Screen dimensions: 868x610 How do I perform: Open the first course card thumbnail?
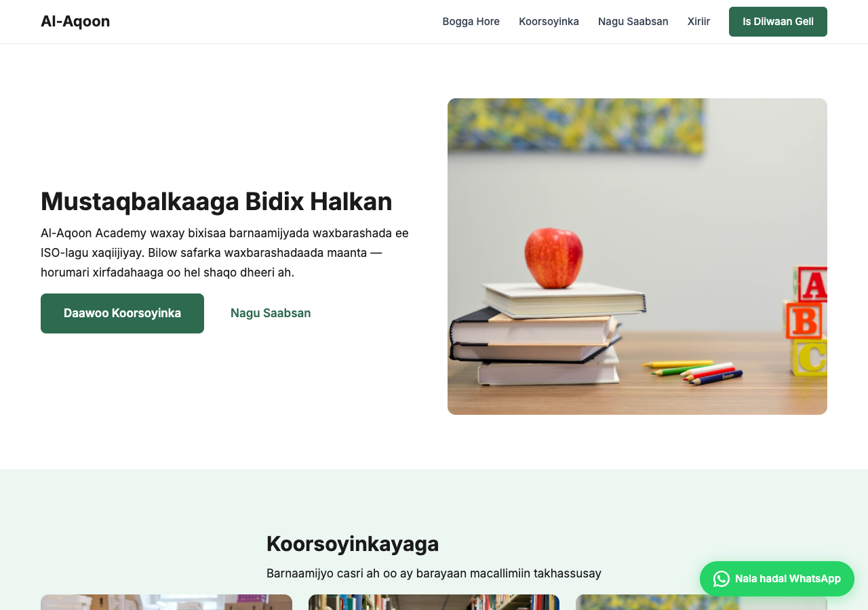pyautogui.click(x=166, y=602)
